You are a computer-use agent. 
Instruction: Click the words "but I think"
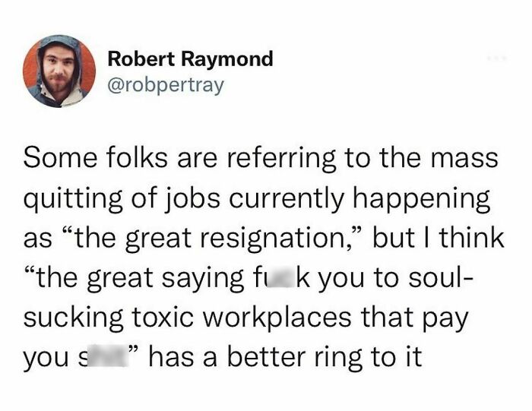(x=438, y=237)
